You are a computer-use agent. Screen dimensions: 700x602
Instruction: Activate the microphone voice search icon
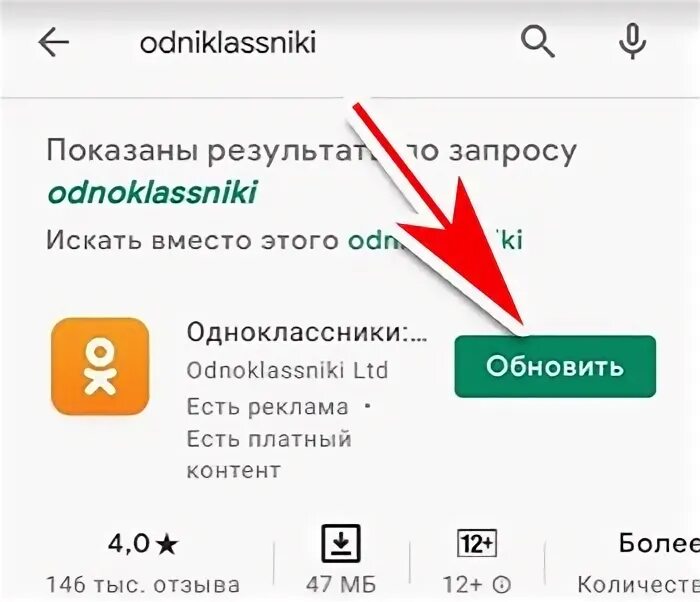point(632,42)
